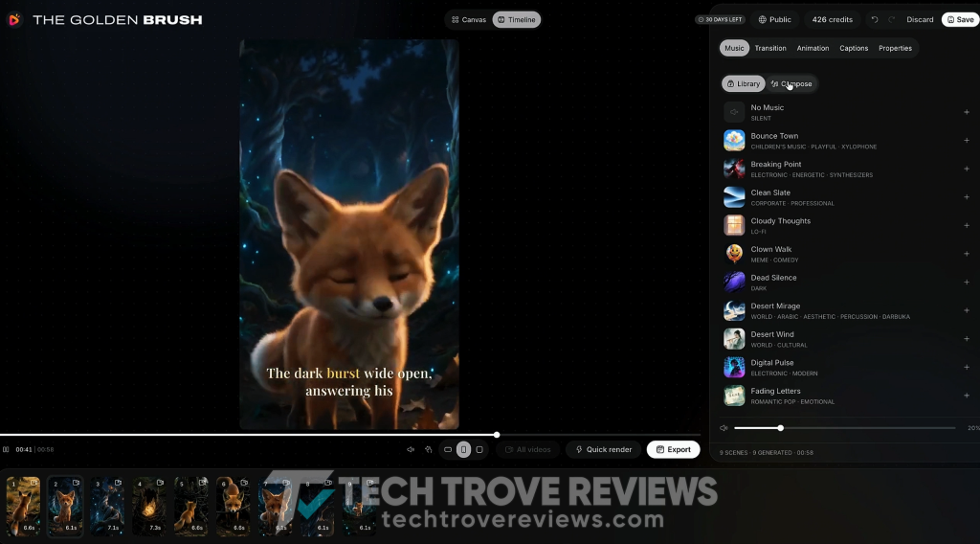Discard the changes
The width and height of the screenshot is (980, 544).
920,20
